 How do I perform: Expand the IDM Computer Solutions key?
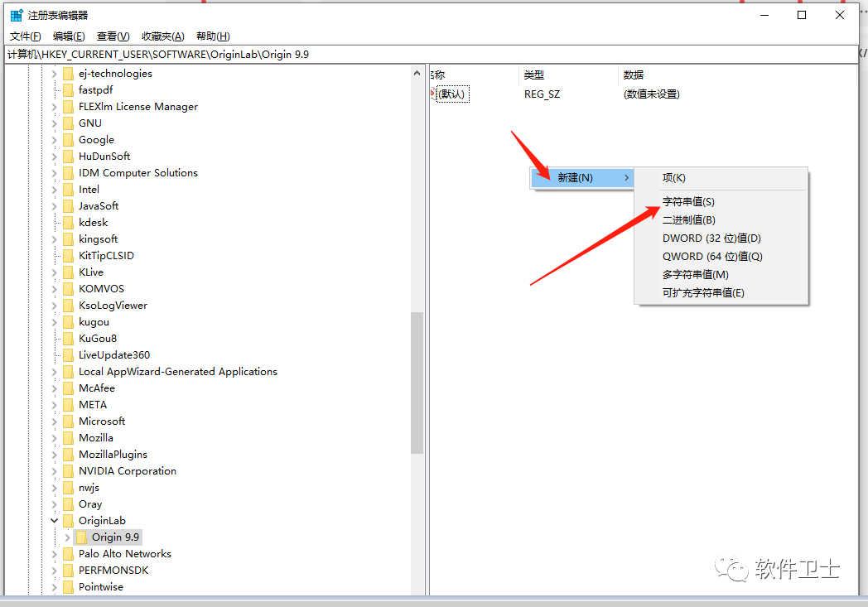click(55, 173)
